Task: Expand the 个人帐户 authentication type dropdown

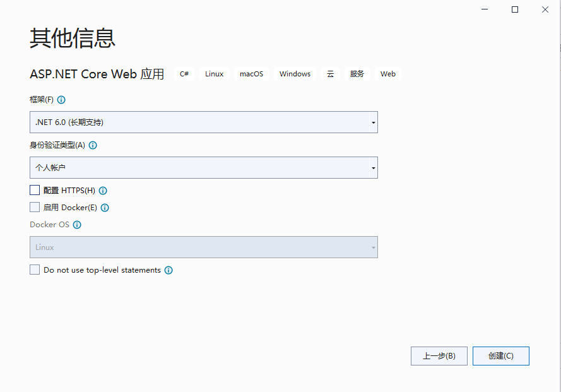Action: tap(203, 168)
